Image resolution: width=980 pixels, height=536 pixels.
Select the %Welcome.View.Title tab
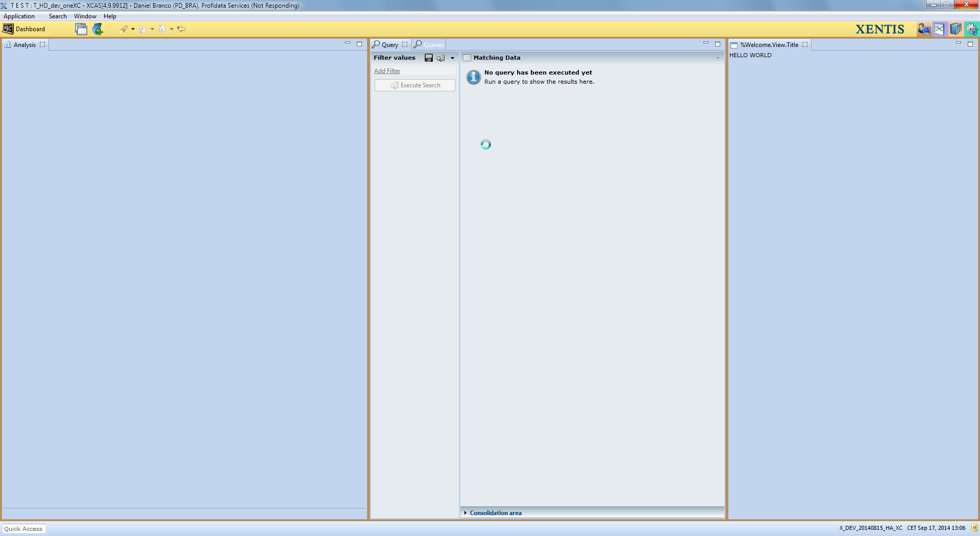click(x=769, y=45)
